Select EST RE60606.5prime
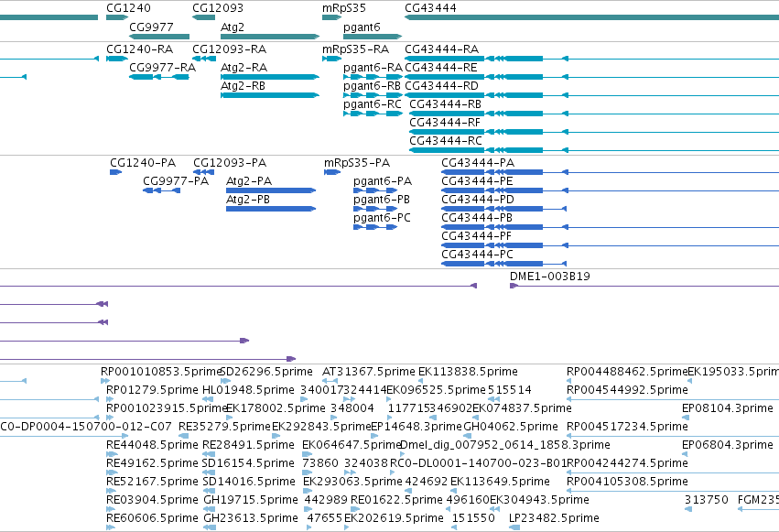 pyautogui.click(x=111, y=527)
